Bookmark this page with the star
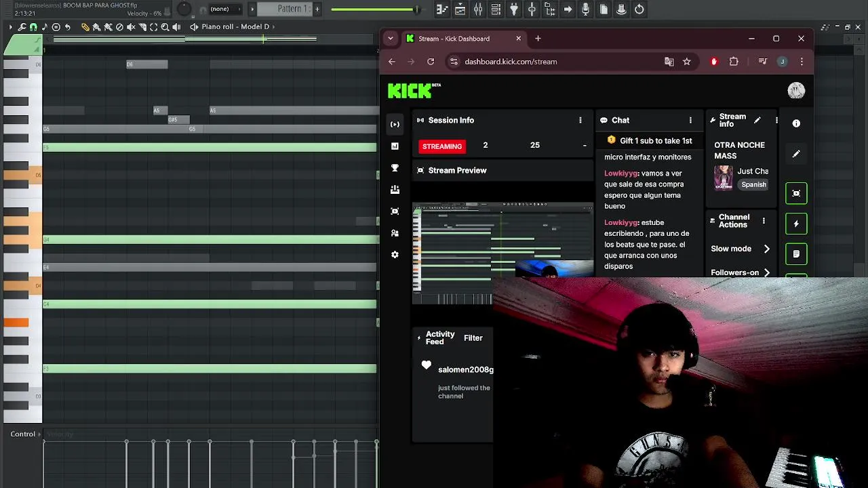 point(687,62)
